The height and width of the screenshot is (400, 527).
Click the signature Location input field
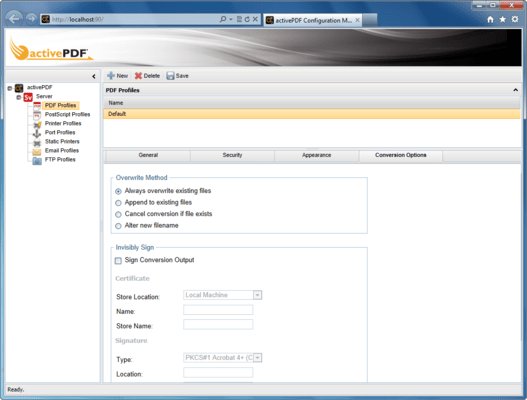(218, 372)
